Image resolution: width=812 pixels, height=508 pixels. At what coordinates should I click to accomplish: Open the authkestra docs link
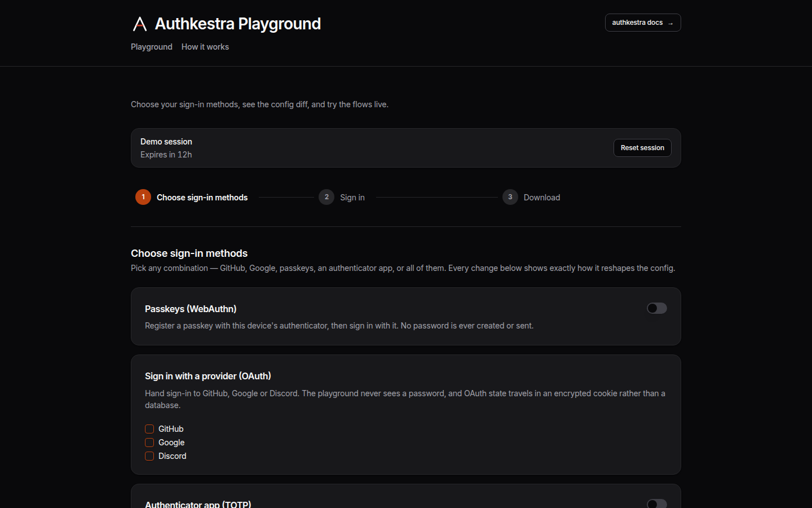(x=643, y=23)
